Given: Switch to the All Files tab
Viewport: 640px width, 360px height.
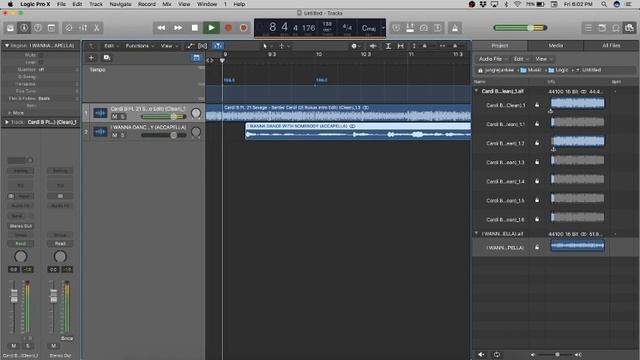Looking at the screenshot, I should tap(611, 46).
